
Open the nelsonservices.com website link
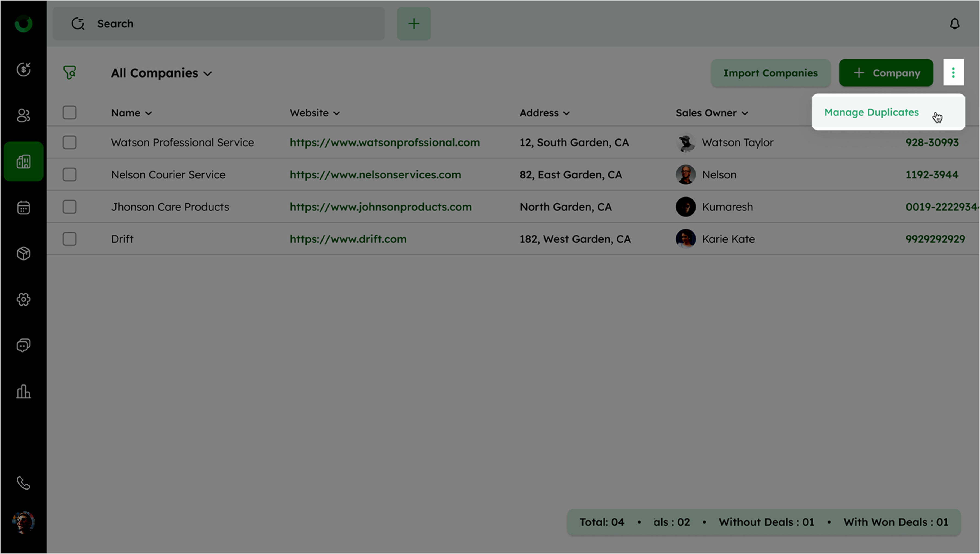(x=375, y=175)
